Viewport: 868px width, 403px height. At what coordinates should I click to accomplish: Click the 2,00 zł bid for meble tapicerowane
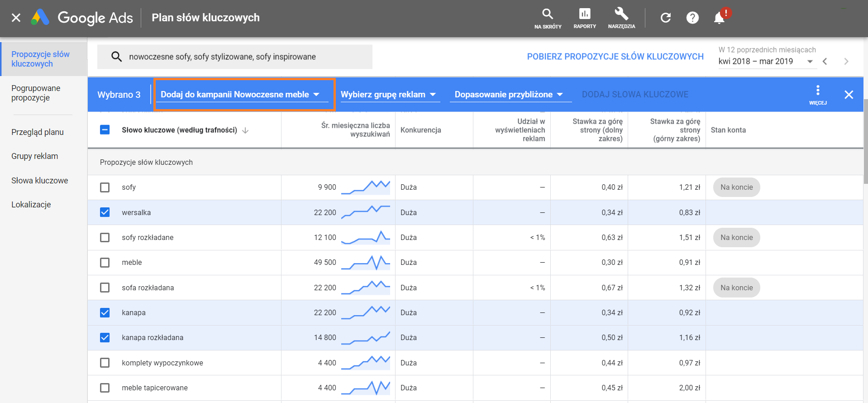coord(689,388)
